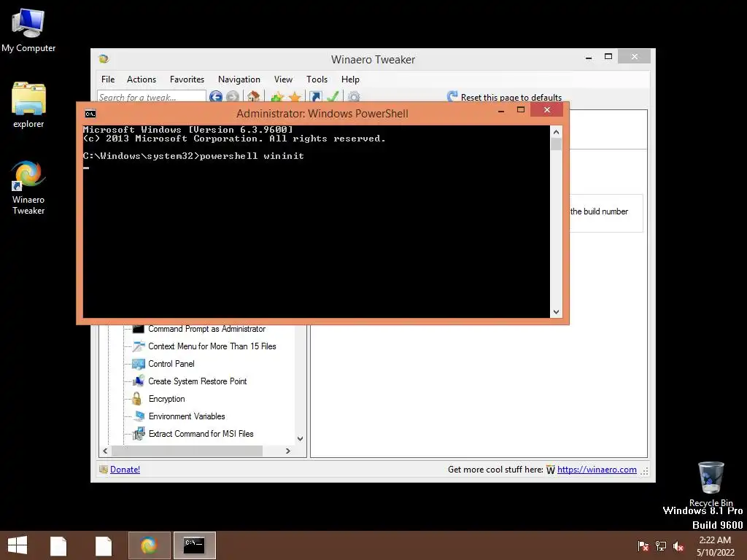This screenshot has height=560, width=747.
Task: Click Reset this page to defaults
Action: coord(505,97)
